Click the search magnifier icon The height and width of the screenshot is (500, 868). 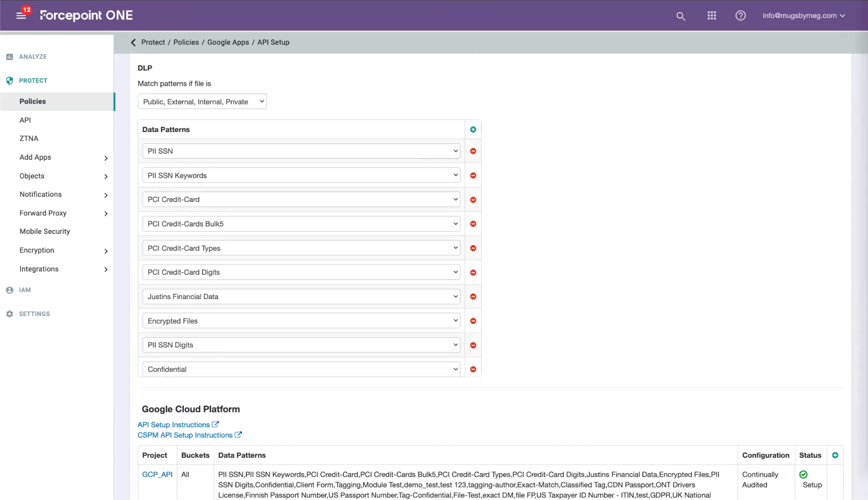[680, 16]
